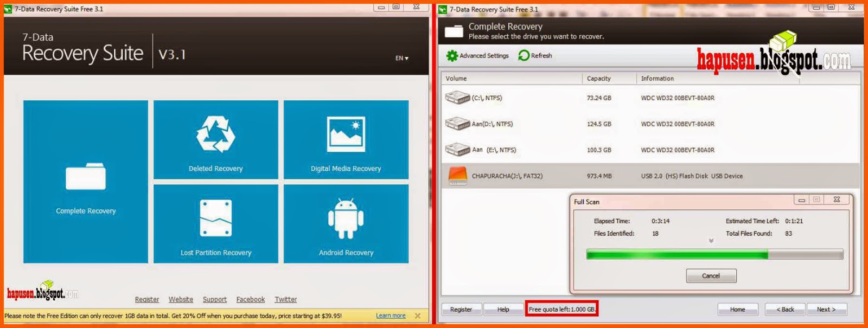The image size is (868, 328).
Task: Click the Refresh arrow icon
Action: tap(524, 56)
